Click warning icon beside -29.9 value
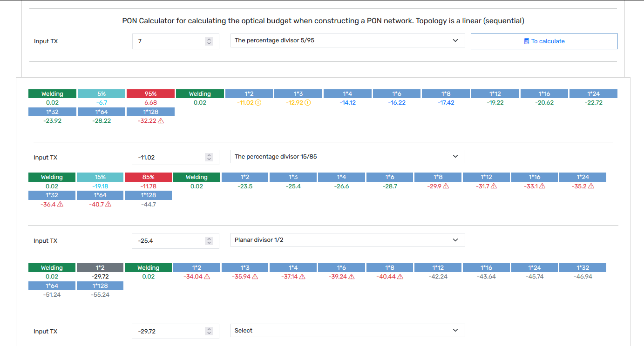 click(446, 186)
